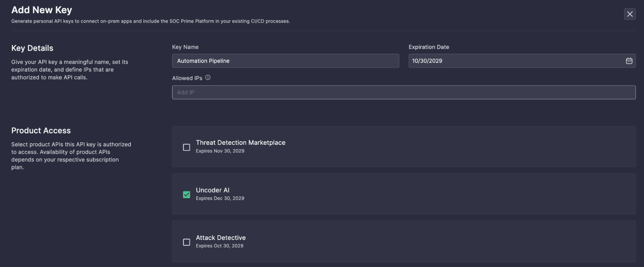Viewport: 644px width, 267px height.
Task: Click the Allowed IPs label text
Action: coord(187,78)
